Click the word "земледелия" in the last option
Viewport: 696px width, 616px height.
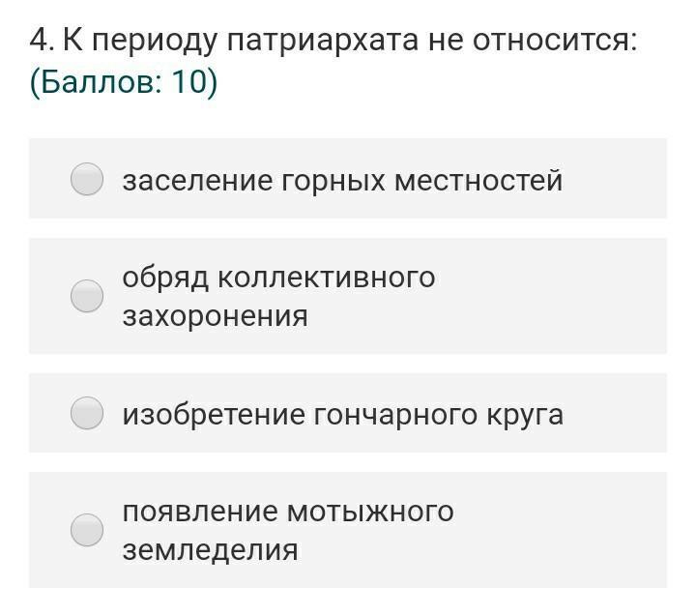coord(210,550)
